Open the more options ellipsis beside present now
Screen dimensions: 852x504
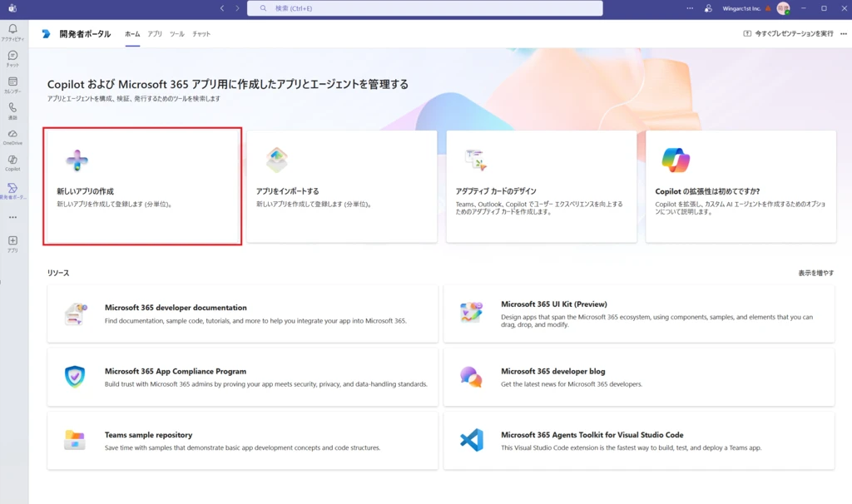click(844, 34)
